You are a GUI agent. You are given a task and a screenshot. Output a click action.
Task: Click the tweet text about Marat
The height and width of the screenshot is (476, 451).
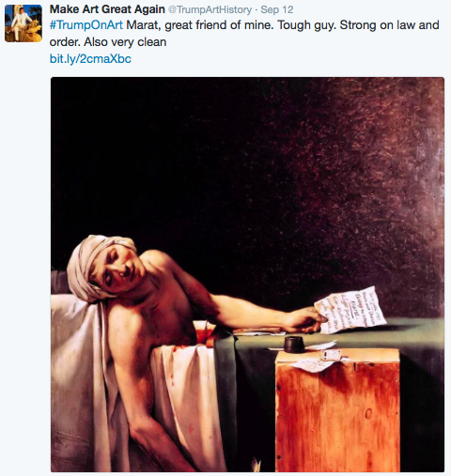[x=244, y=33]
